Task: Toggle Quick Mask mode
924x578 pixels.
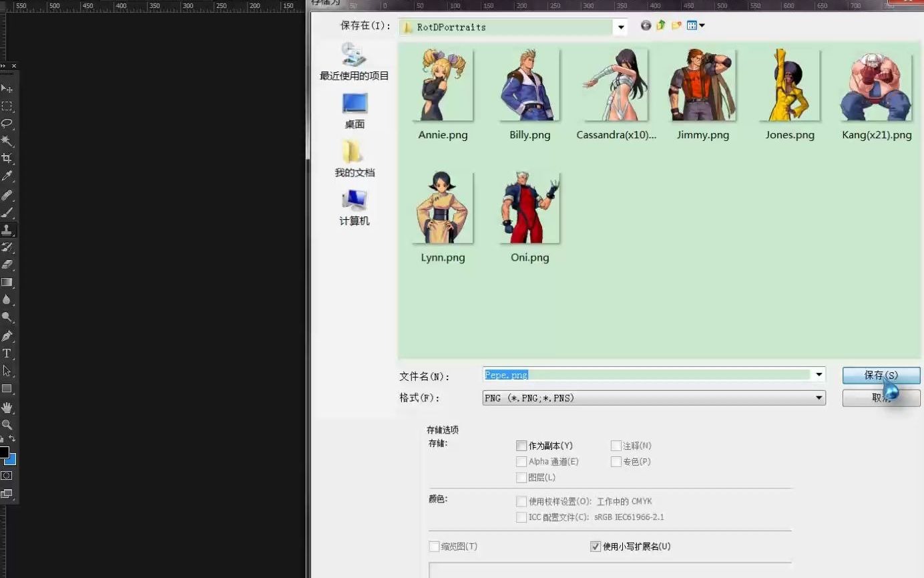Action: click(x=7, y=476)
